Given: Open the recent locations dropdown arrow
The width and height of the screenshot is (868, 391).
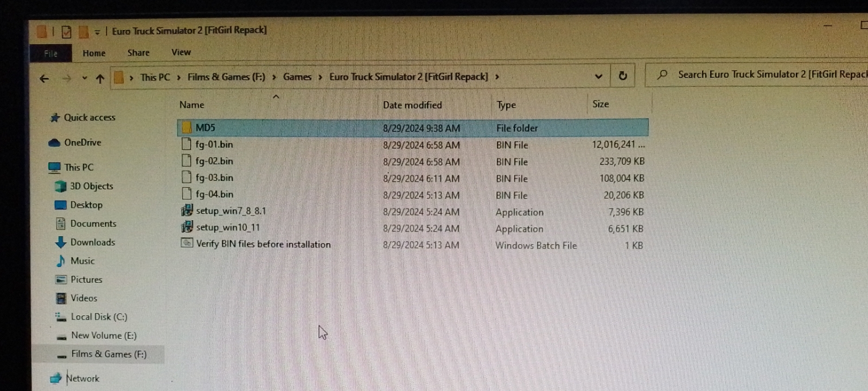Looking at the screenshot, I should point(85,78).
